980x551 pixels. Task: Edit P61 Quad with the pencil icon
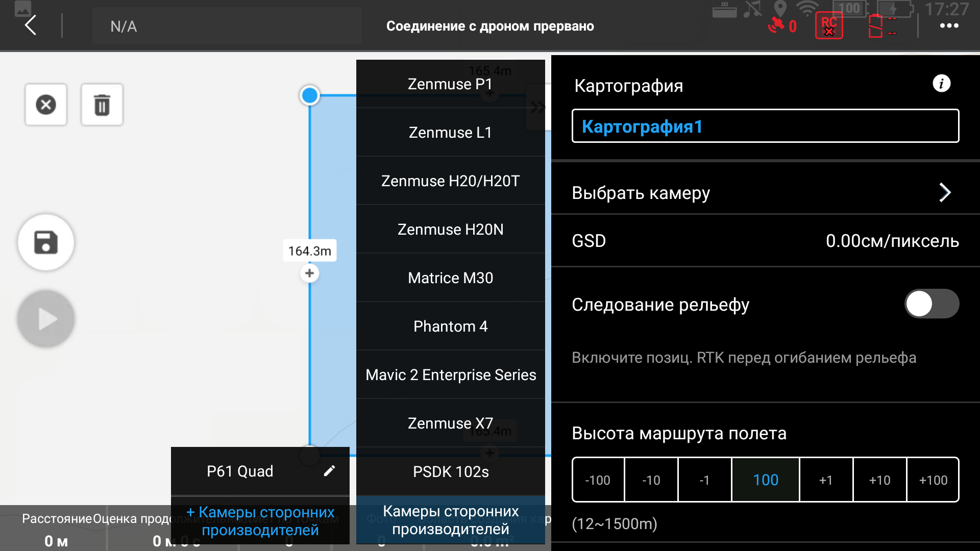click(x=329, y=471)
